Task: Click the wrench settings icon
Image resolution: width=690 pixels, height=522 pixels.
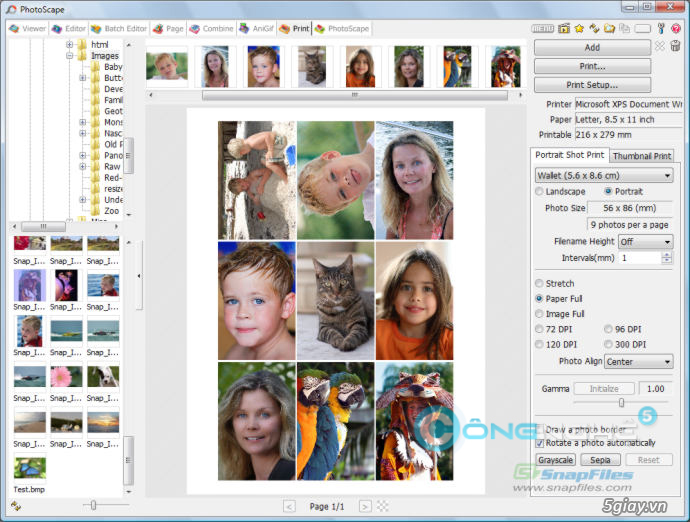Action: (661, 29)
